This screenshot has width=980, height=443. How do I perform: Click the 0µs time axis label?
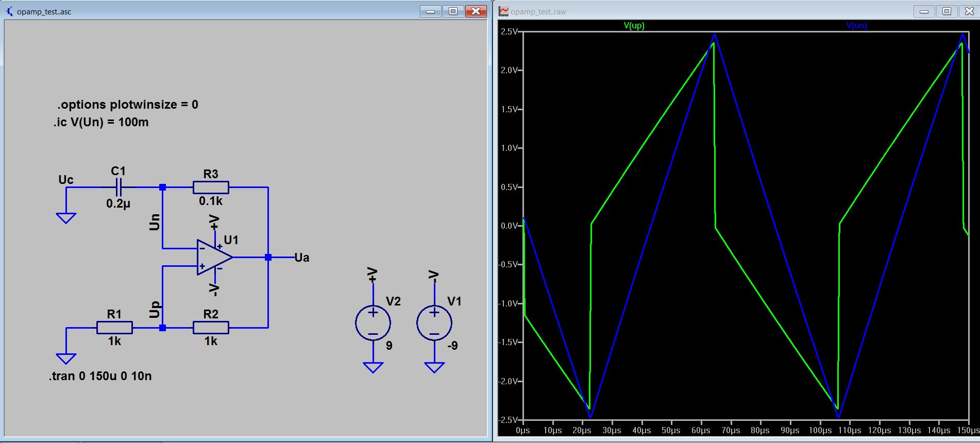(x=522, y=431)
